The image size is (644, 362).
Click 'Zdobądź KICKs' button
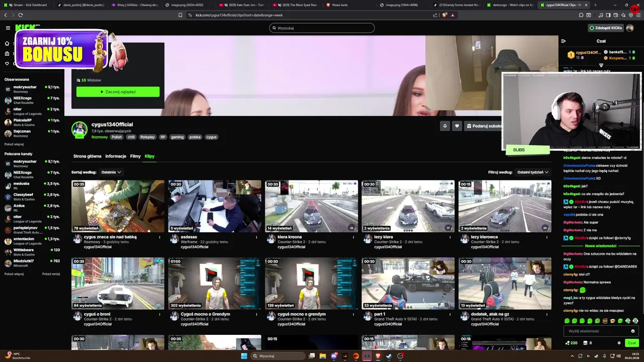(x=606, y=28)
